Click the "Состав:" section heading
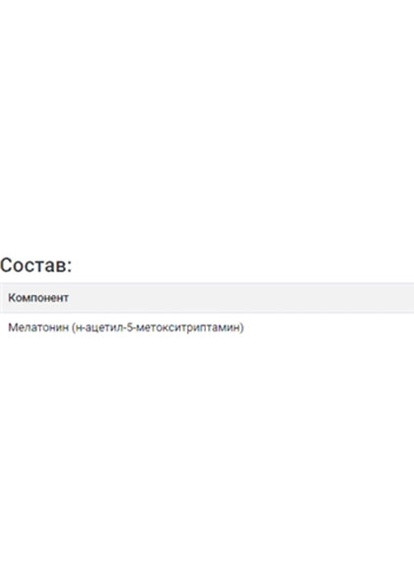This screenshot has width=414, height=576. pyautogui.click(x=36, y=265)
